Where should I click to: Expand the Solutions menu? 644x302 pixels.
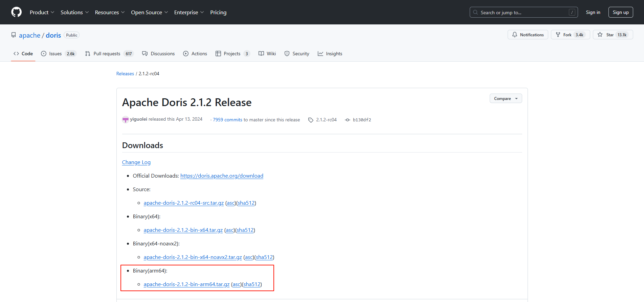pyautogui.click(x=74, y=12)
